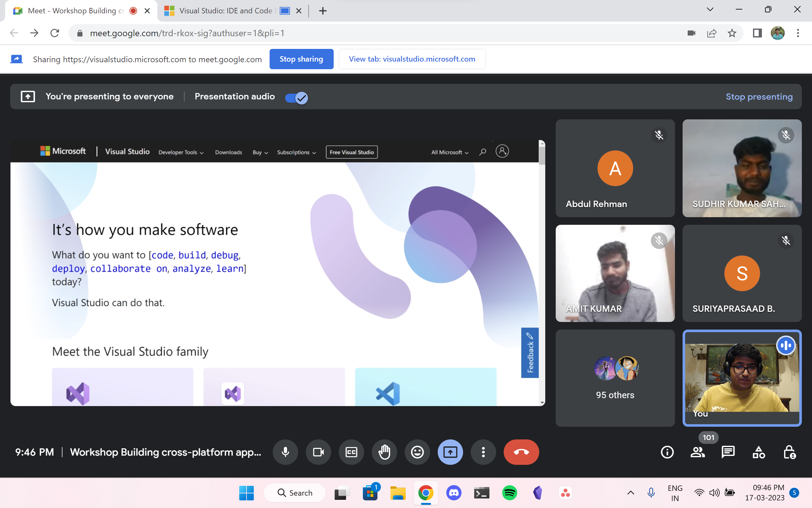Close the Visual Studio browser tab
Screen dimensions: 812x508
coord(298,11)
